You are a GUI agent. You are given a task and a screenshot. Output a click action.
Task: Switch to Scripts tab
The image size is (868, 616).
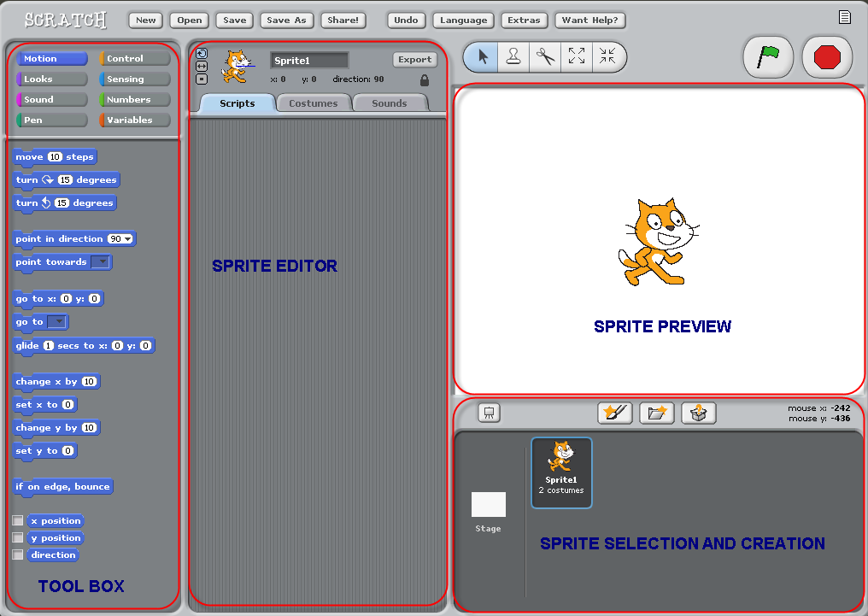point(237,103)
